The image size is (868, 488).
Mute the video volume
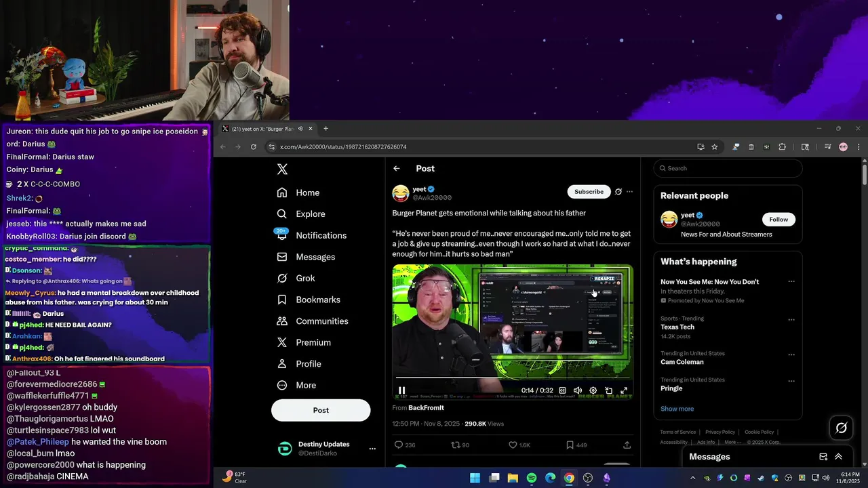578,390
